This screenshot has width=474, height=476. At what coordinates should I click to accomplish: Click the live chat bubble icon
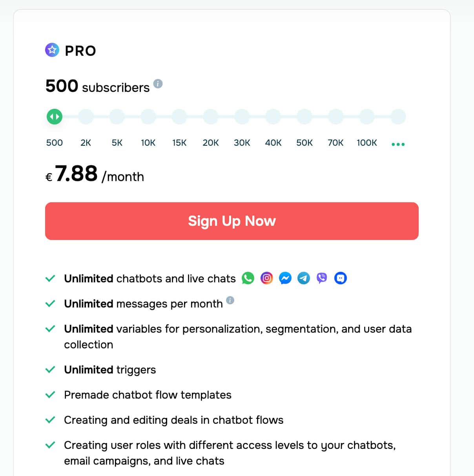(340, 278)
